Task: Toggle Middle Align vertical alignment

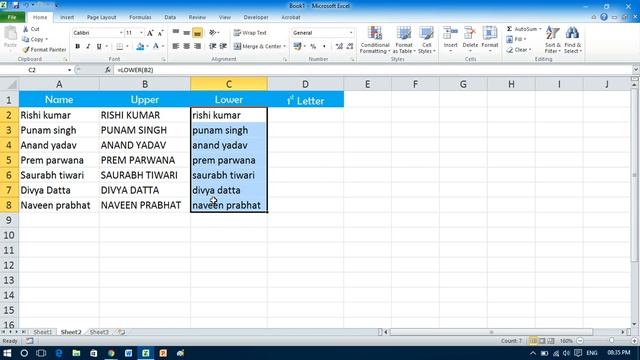Action: pos(187,33)
